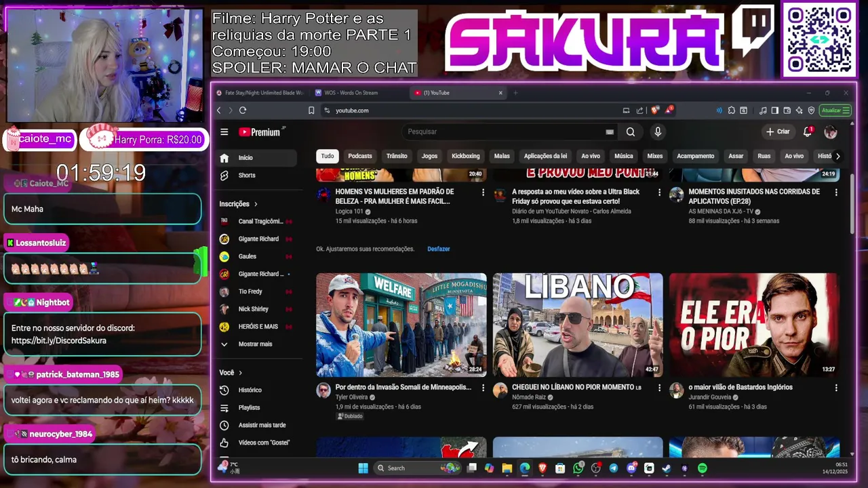Open options menu for Ultra Black Friday video

[659, 192]
